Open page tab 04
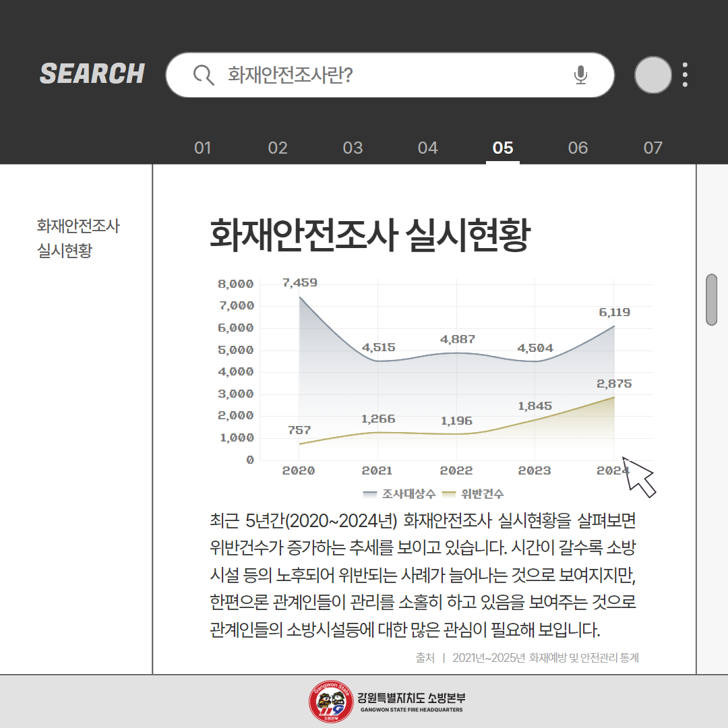 coord(427,148)
